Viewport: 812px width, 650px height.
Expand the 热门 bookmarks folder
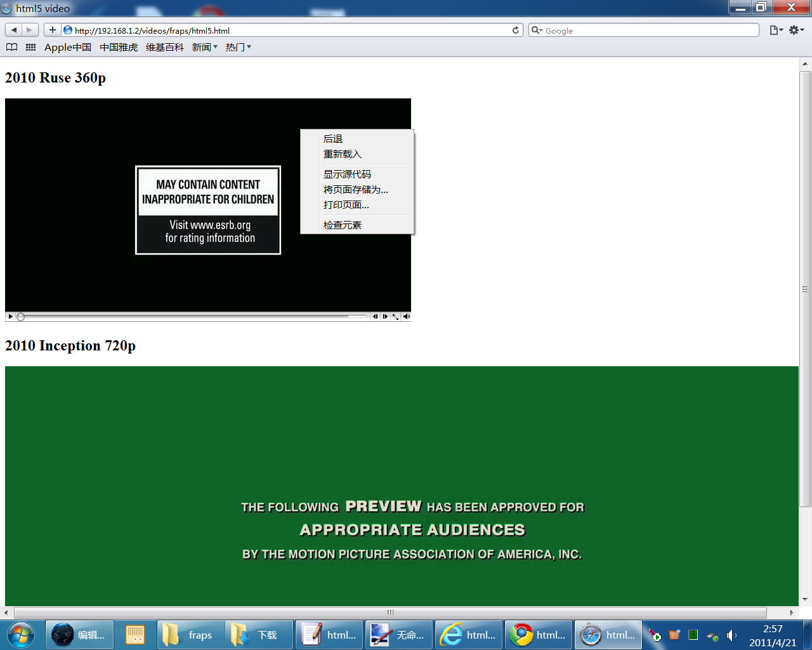239,47
